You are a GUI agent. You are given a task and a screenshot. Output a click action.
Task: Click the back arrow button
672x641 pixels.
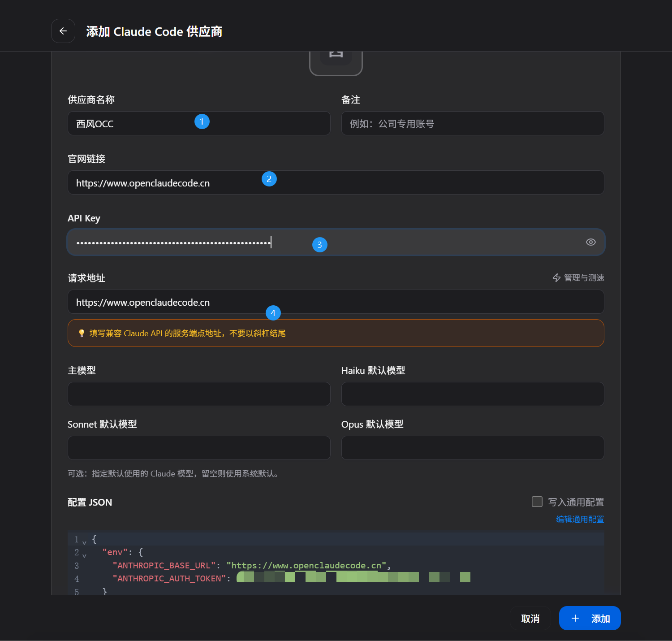(x=63, y=31)
